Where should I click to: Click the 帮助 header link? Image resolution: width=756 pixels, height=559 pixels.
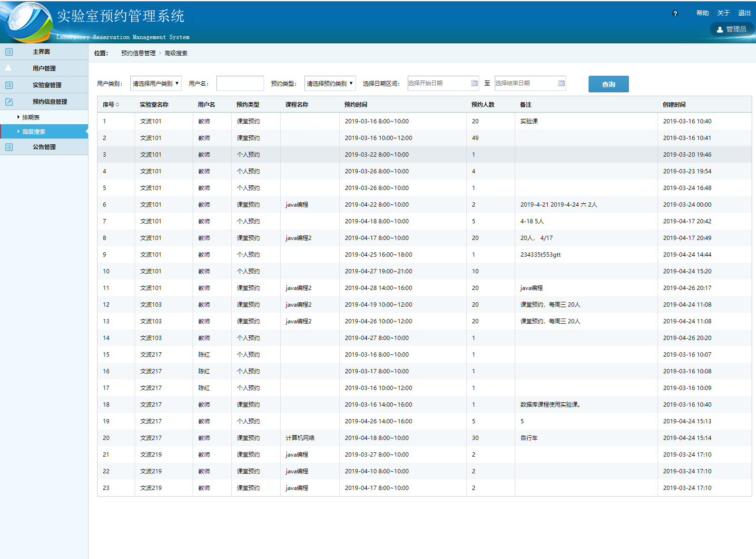tap(702, 13)
